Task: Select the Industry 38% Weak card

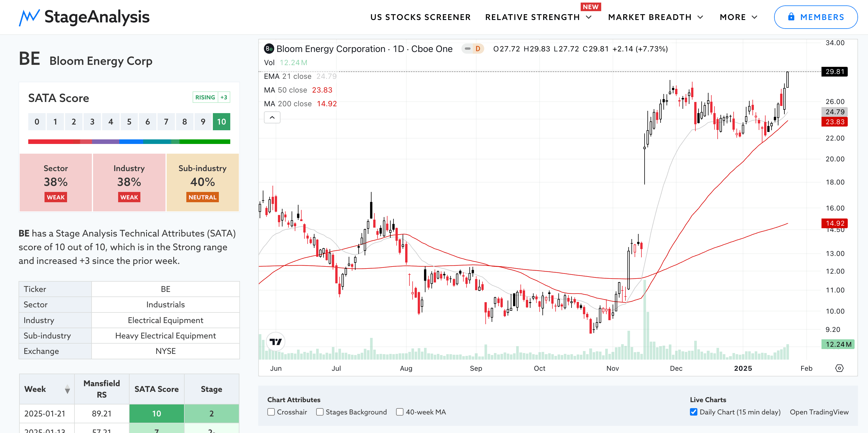Action: (x=129, y=183)
